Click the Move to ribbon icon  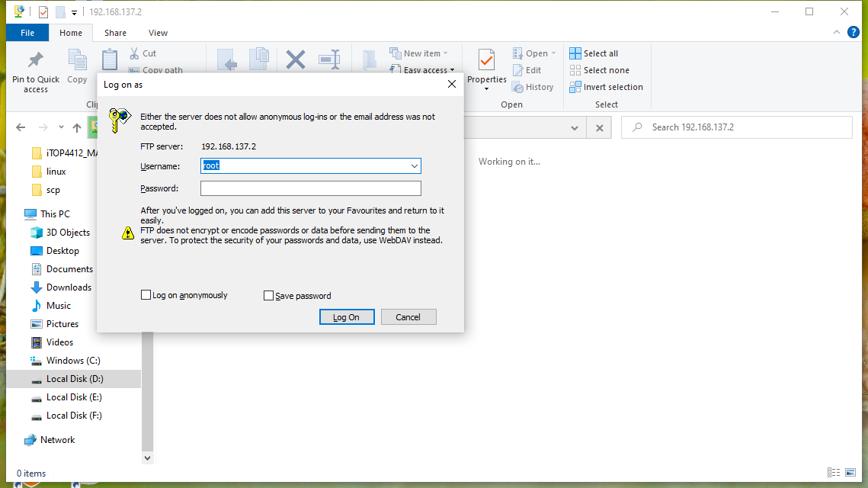coord(227,59)
